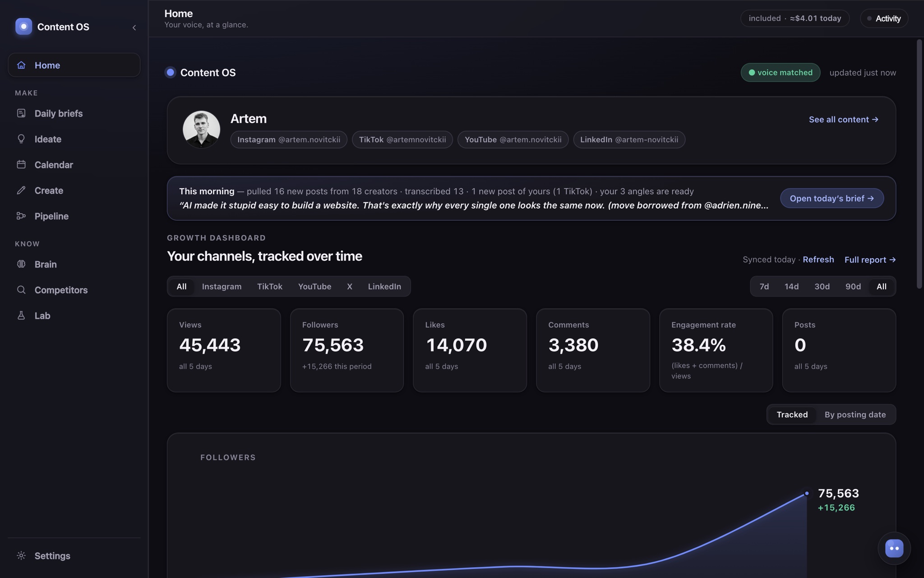Click the Followers stat card

pyautogui.click(x=347, y=350)
